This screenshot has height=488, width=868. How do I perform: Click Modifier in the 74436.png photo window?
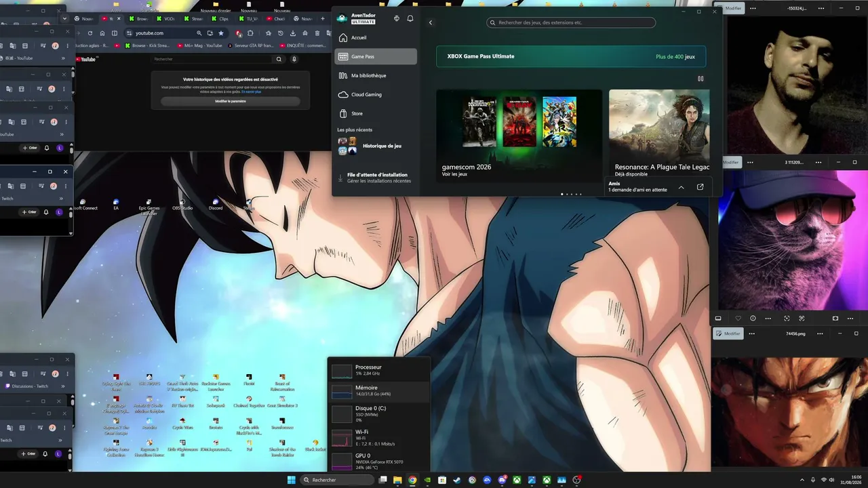point(729,333)
